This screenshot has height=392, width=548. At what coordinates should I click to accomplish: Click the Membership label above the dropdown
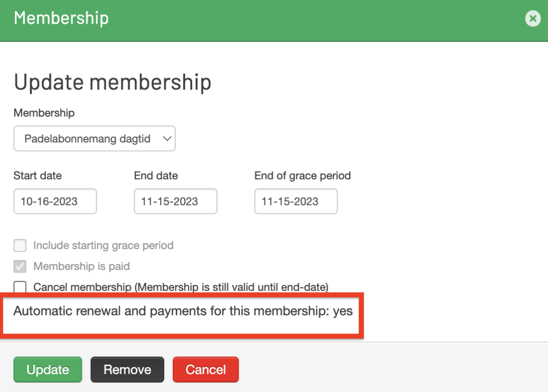point(44,113)
